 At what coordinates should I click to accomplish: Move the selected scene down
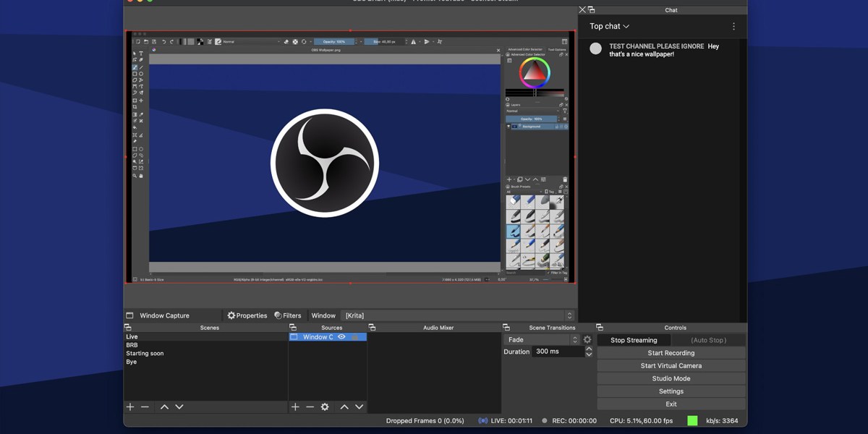[x=179, y=407]
